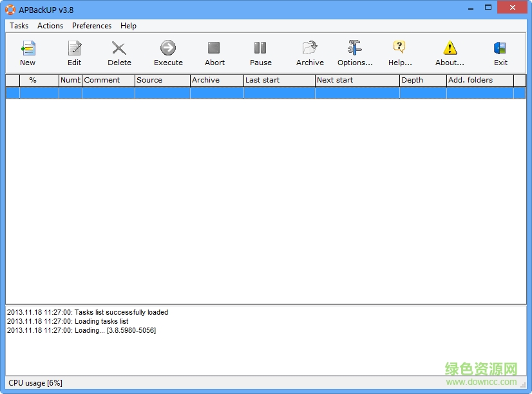Screen dimensions: 532x394
Task: Click the Last start column header
Action: [280, 80]
